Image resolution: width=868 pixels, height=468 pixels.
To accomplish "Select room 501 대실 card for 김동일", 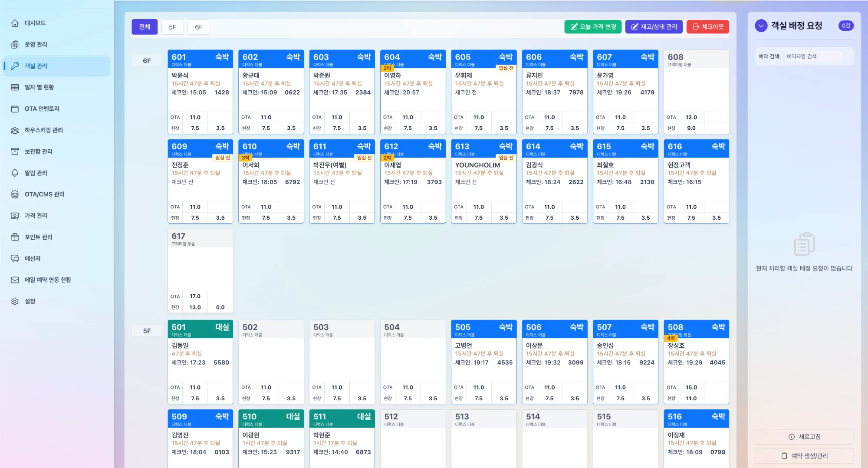I will tap(200, 362).
